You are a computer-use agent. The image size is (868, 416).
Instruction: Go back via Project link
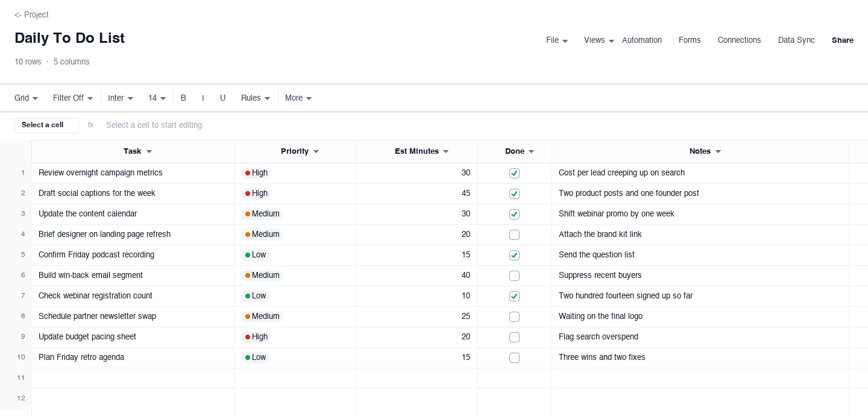point(31,14)
